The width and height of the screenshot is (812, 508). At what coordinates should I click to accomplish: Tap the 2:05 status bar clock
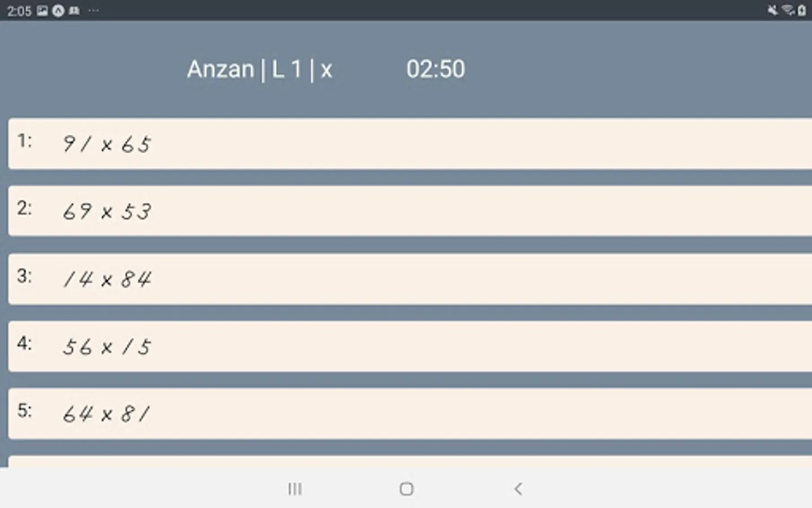tap(19, 11)
